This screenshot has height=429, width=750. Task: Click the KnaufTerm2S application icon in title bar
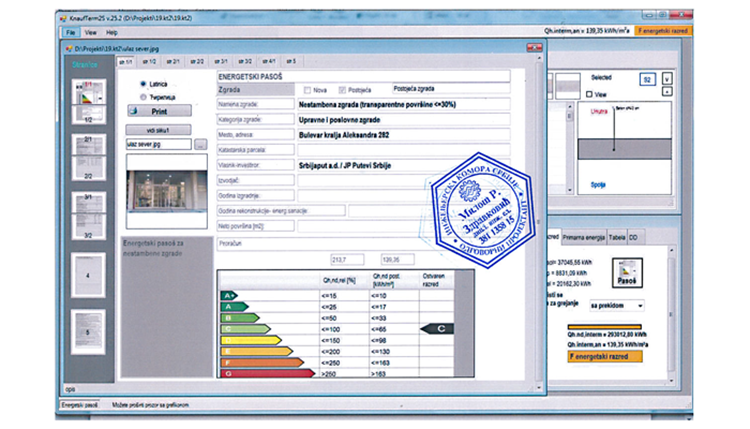click(x=63, y=18)
